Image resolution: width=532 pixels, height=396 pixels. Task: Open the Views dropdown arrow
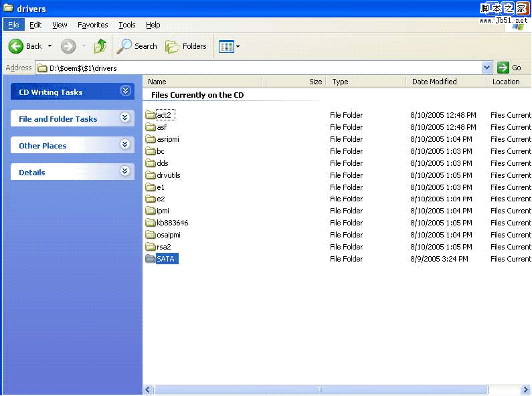pyautogui.click(x=238, y=46)
